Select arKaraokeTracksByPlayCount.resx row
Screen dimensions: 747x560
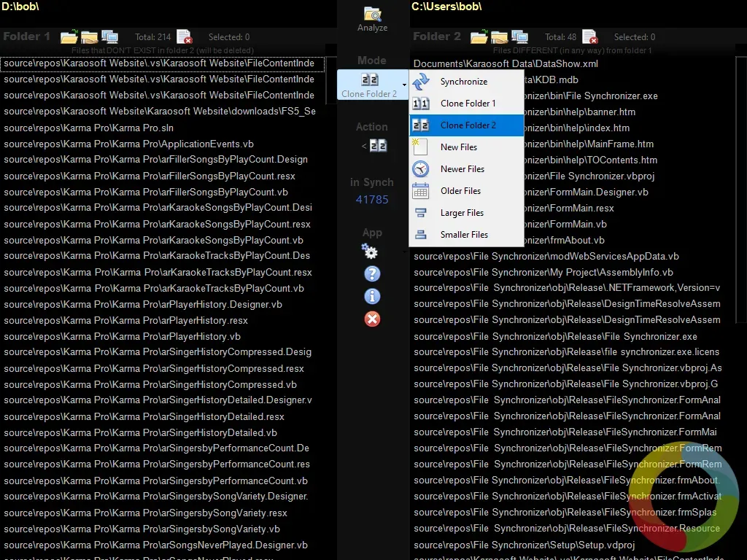click(x=162, y=273)
